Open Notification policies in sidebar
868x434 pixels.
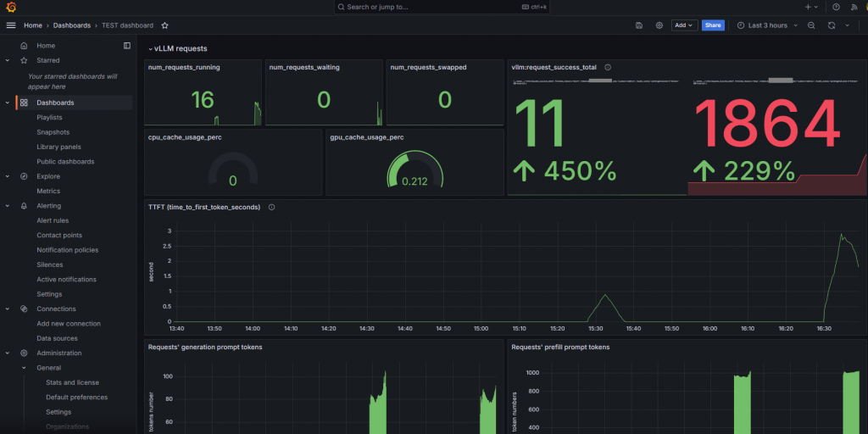(x=68, y=250)
